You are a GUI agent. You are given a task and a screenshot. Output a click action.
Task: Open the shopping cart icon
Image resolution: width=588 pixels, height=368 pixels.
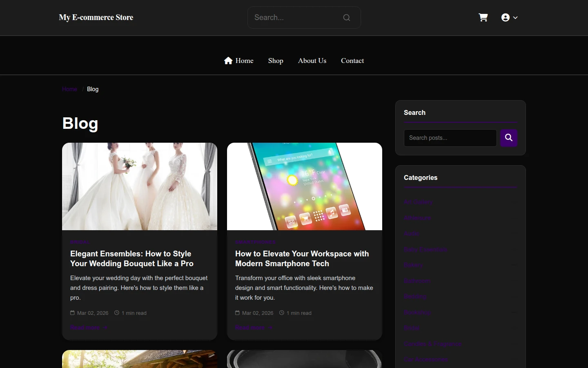click(483, 18)
